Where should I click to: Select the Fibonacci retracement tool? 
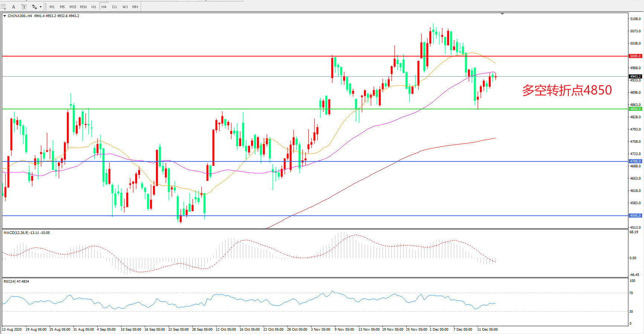[4, 7]
